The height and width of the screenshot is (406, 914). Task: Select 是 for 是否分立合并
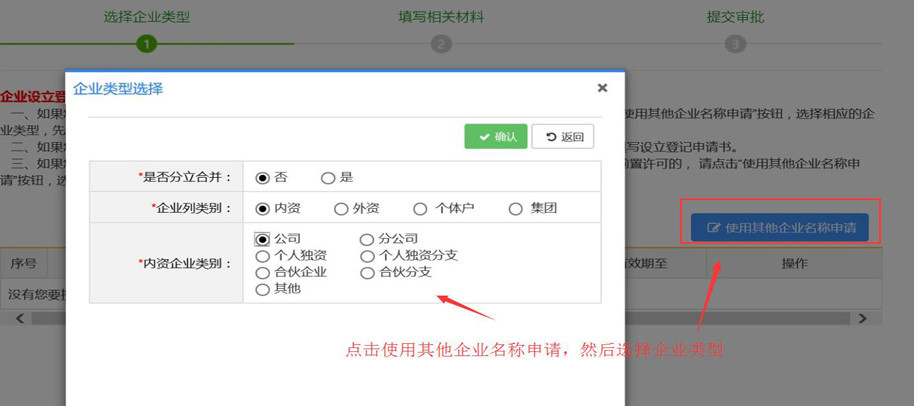click(328, 177)
